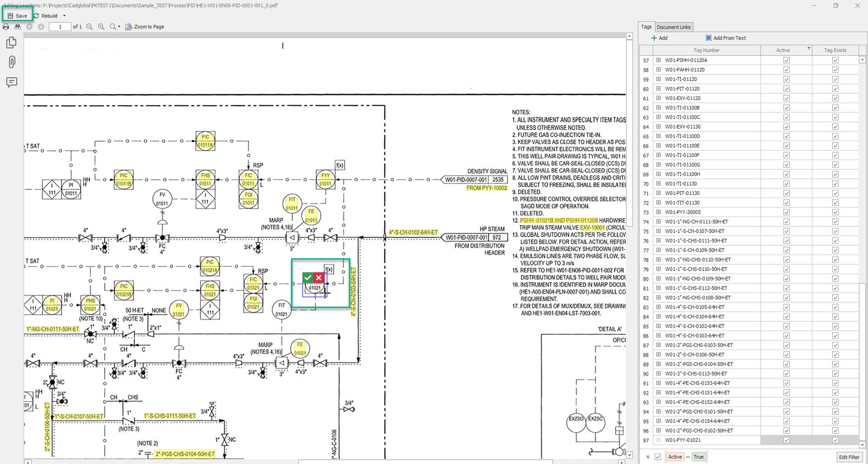This screenshot has height=464, width=868.
Task: Switch to the Document Links tab
Action: (x=673, y=27)
